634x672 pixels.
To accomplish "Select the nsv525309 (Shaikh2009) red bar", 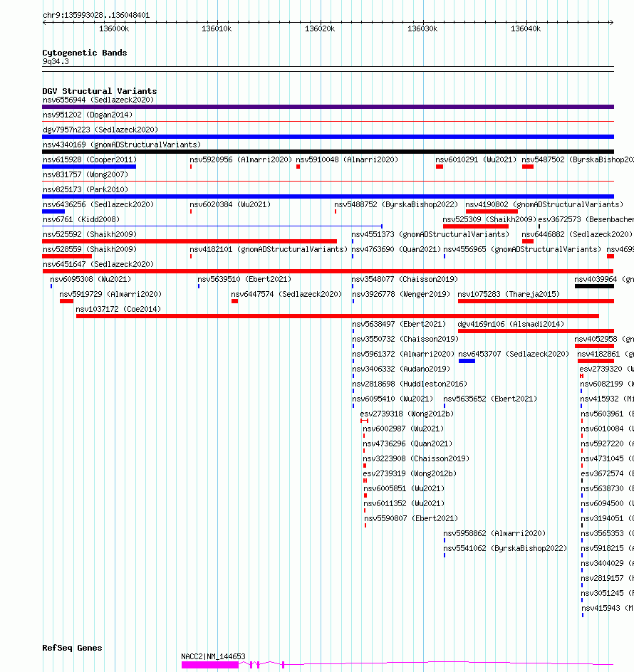I will (476, 226).
